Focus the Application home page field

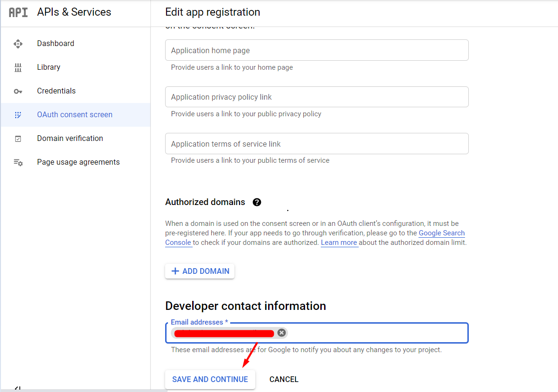coord(317,50)
